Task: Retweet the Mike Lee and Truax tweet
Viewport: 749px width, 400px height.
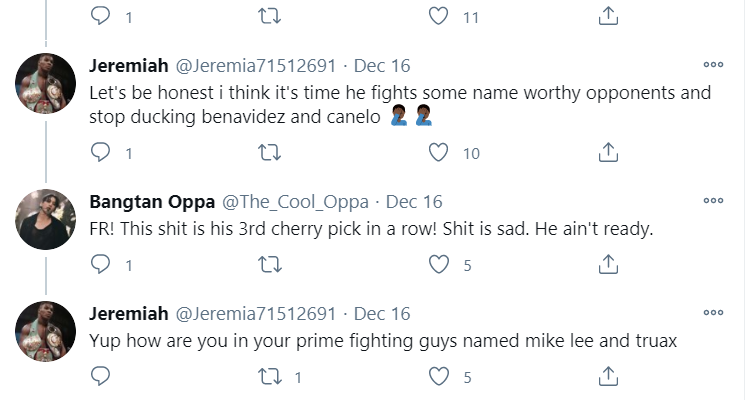Action: pyautogui.click(x=270, y=376)
